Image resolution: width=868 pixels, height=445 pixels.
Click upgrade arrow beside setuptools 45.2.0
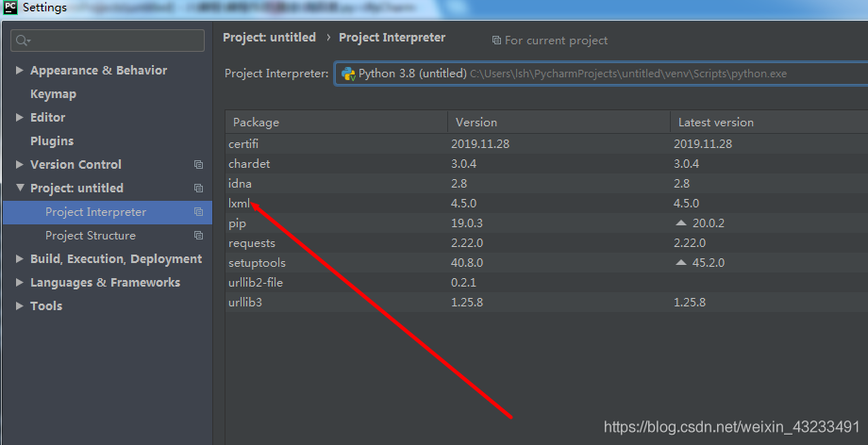[680, 263]
